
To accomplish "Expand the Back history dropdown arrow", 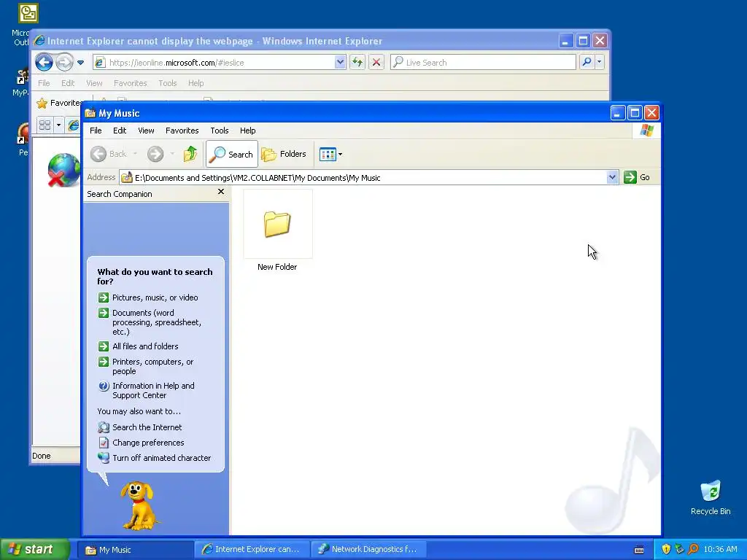I will (x=135, y=154).
